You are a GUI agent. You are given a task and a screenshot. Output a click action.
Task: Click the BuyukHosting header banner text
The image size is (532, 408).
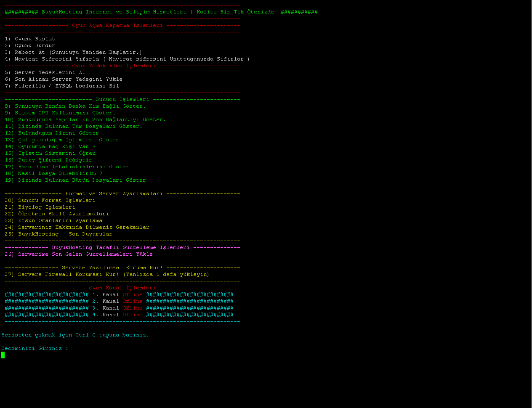161,12
